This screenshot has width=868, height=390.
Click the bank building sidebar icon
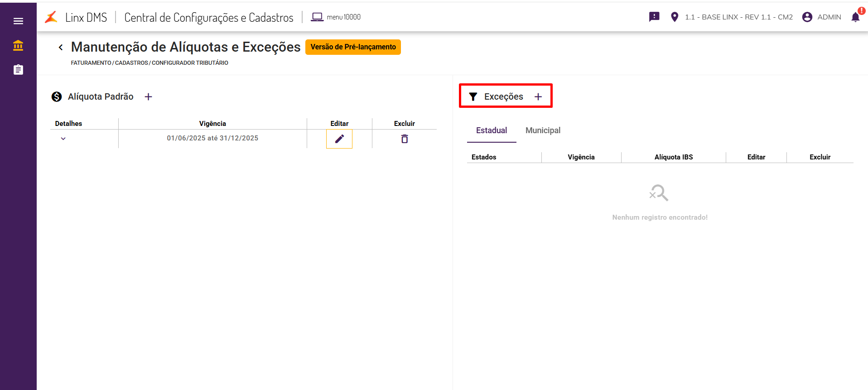[18, 45]
